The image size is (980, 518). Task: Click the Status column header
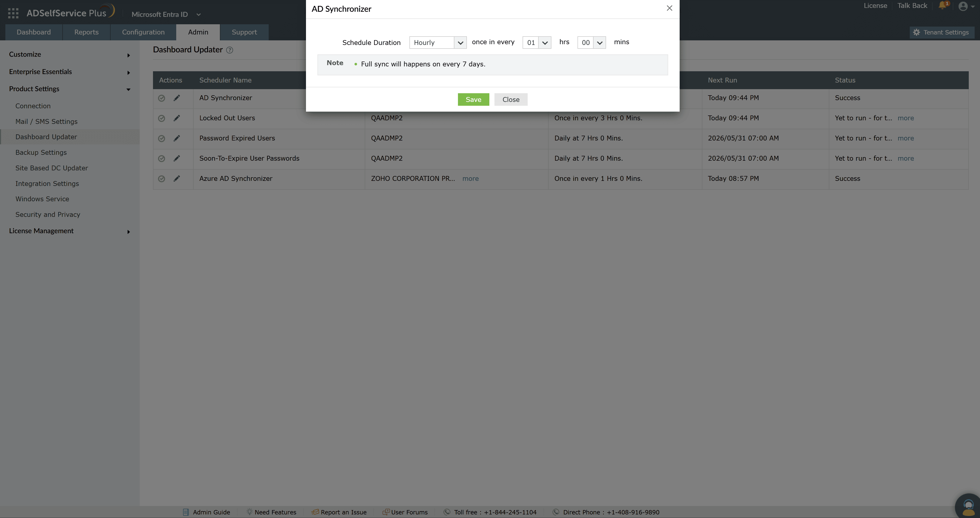pyautogui.click(x=845, y=80)
